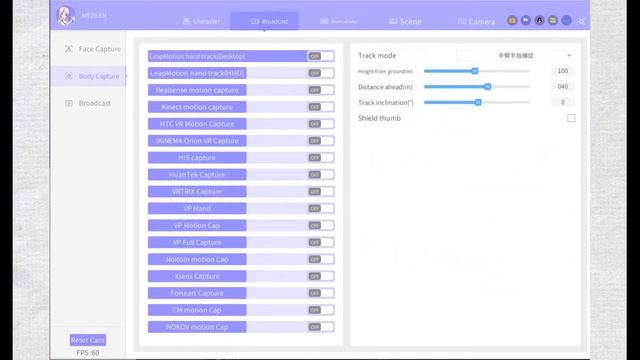Image resolution: width=640 pixels, height=360 pixels.
Task: Click the Broadcast sidebar icon
Action: (x=69, y=103)
